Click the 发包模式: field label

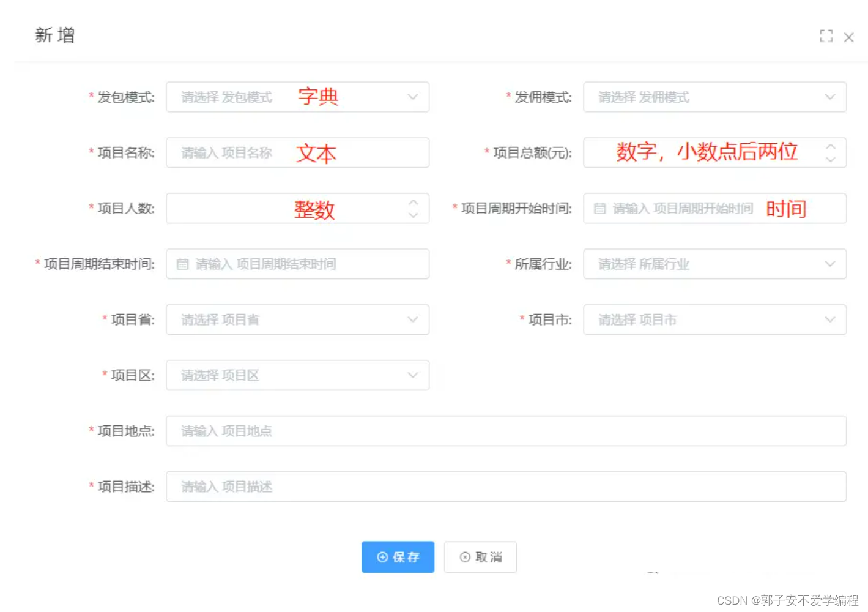coord(125,97)
